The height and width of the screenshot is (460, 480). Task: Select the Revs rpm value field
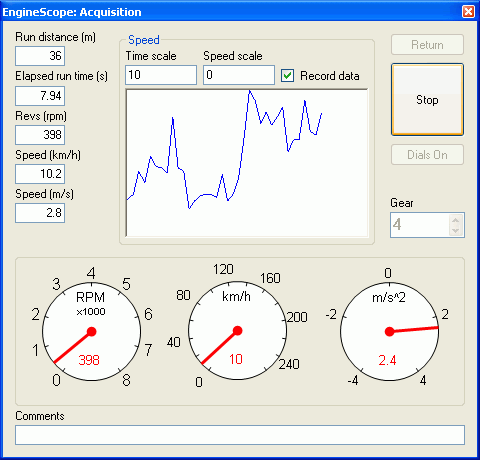(x=40, y=135)
